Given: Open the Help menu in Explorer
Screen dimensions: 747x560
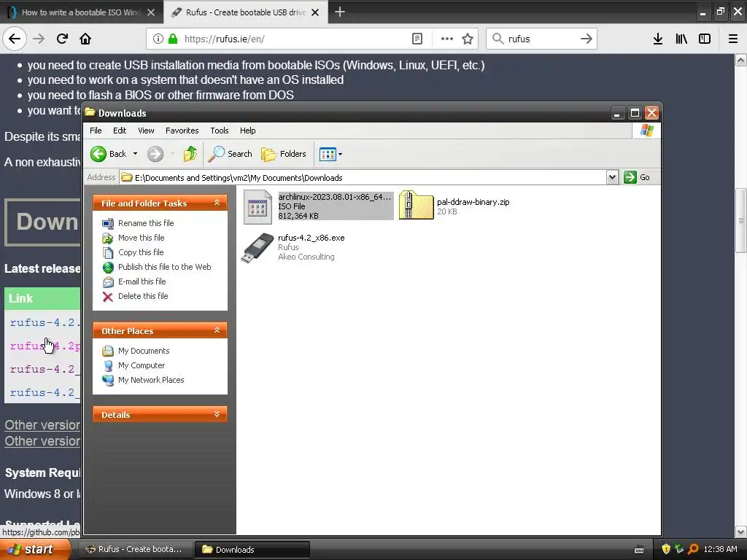Looking at the screenshot, I should click(x=247, y=131).
